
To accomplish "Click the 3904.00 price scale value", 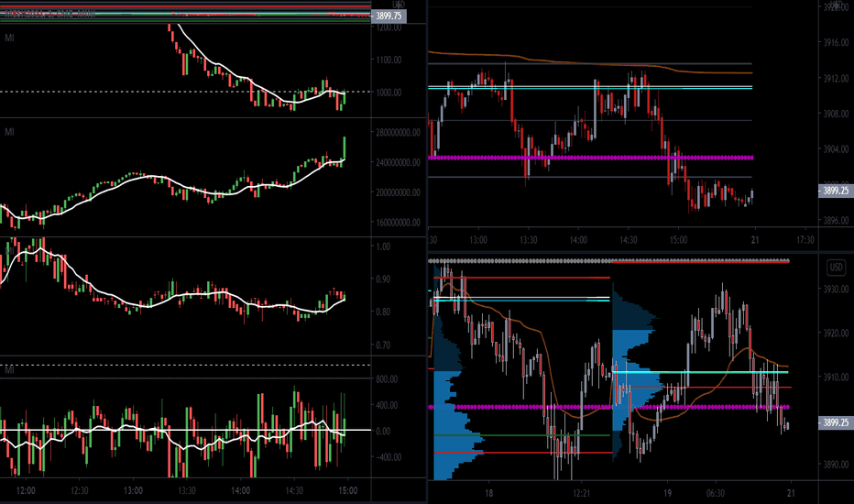I will 836,148.
